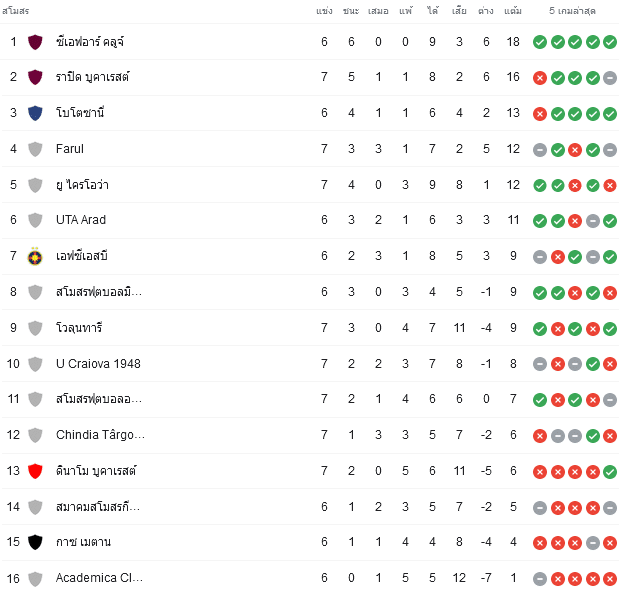Image resolution: width=622 pixels, height=590 pixels.
Task: Open the Academica Cl… team entry
Action: [x=99, y=578]
